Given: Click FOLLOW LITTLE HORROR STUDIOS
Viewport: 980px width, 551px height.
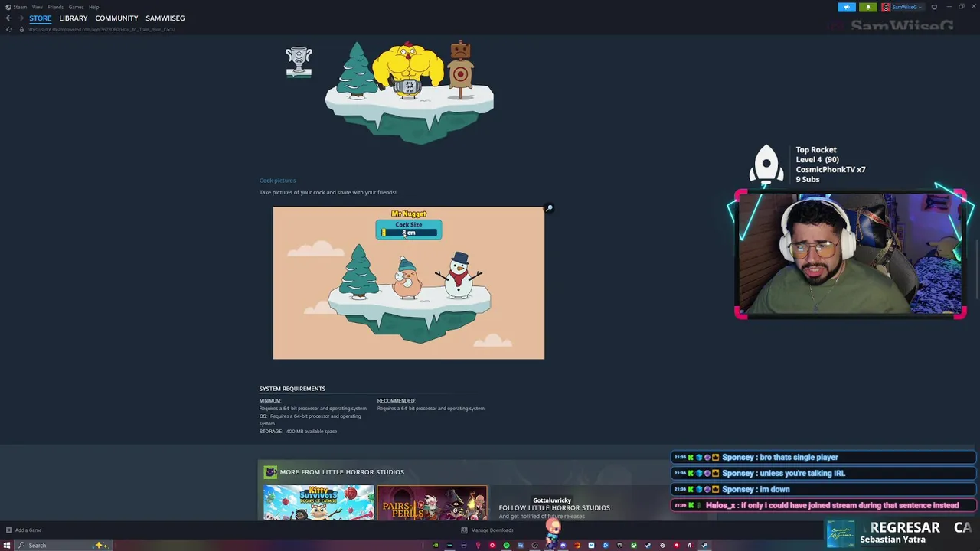Looking at the screenshot, I should (x=554, y=507).
